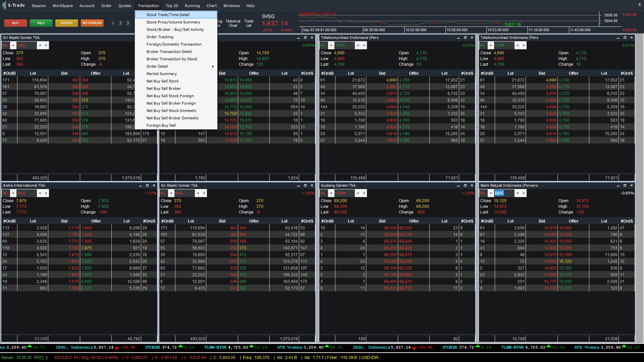This screenshot has height=362, width=644.
Task: Open the BBRI stock code dropdown
Action: pos(518,193)
